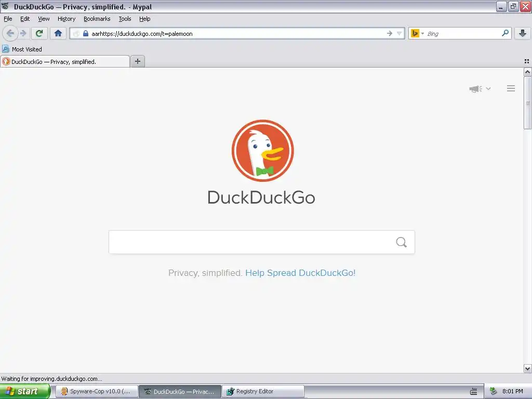
Task: Open DuckDuckGo hamburger menu
Action: 511,88
